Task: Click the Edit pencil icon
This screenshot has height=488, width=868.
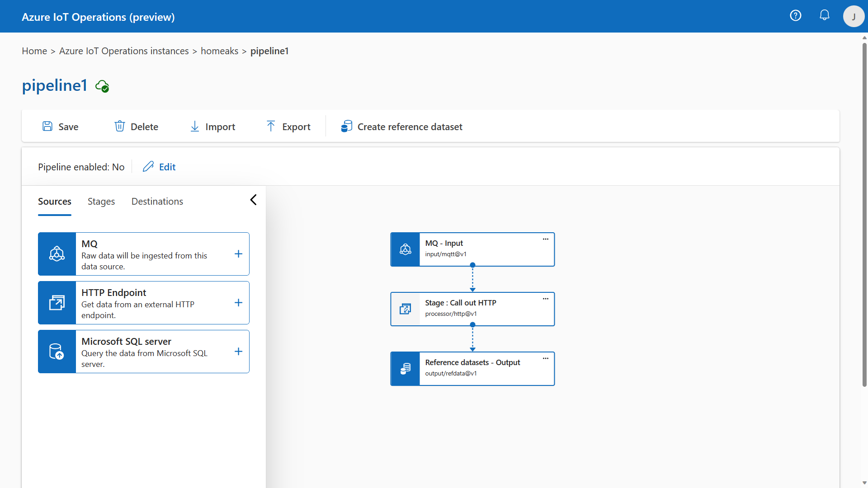Action: (148, 167)
